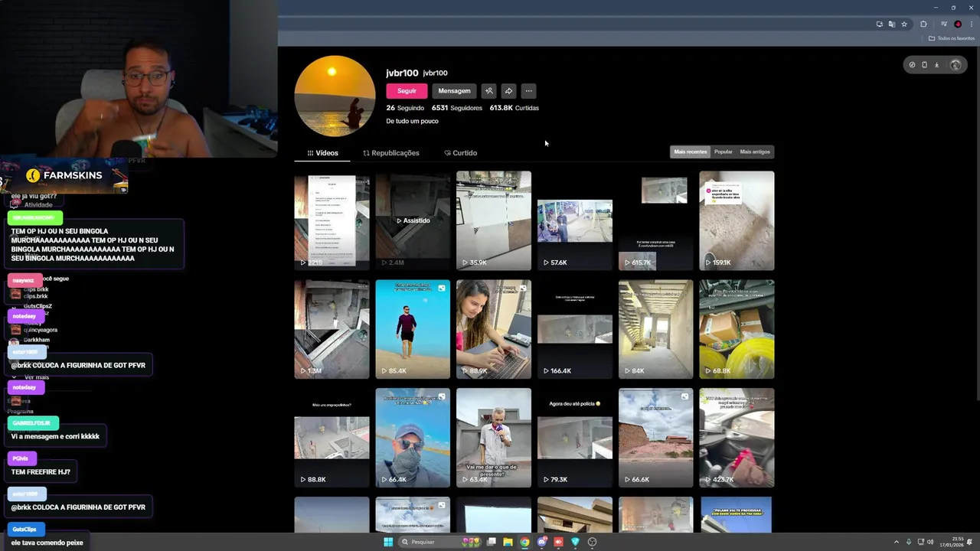Open OBS Studio from the taskbar
Image resolution: width=980 pixels, height=551 pixels.
coord(592,542)
